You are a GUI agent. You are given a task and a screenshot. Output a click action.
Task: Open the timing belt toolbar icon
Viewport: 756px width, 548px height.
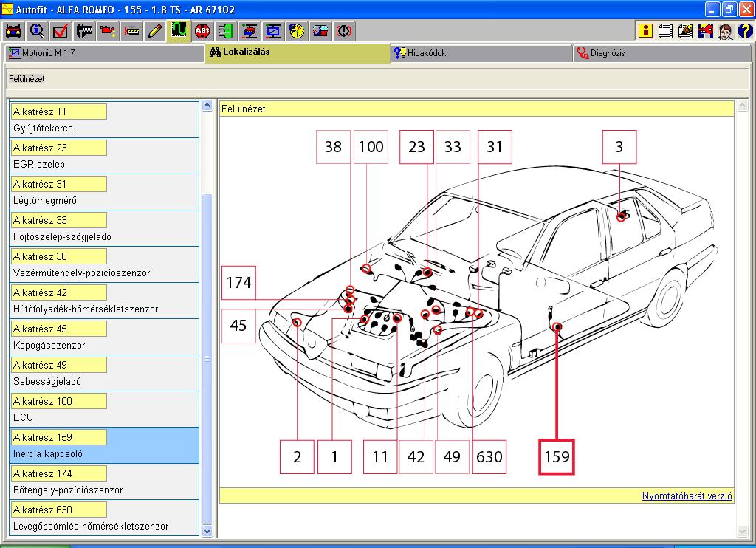131,31
